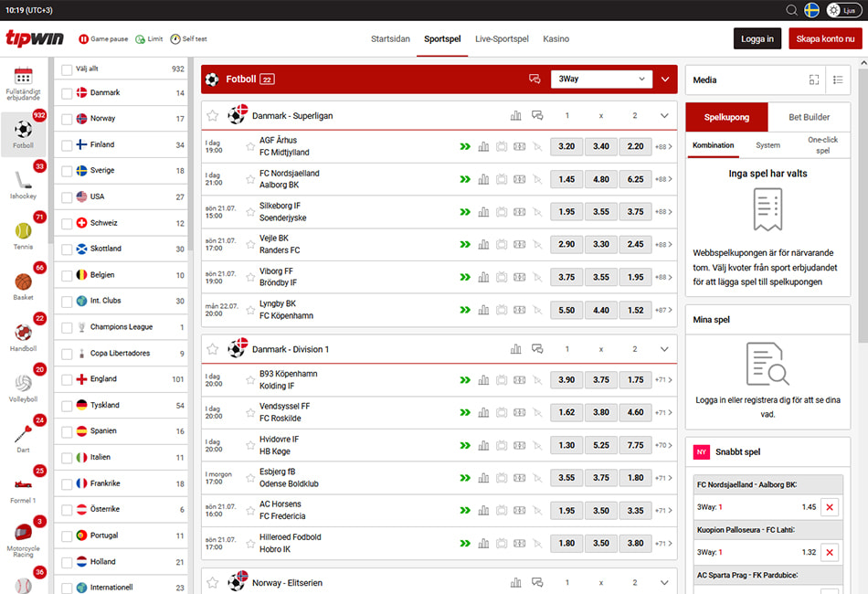Viewport: 868px width, 594px height.
Task: Favorite the Danmark - Division 1 star
Action: coord(213,349)
